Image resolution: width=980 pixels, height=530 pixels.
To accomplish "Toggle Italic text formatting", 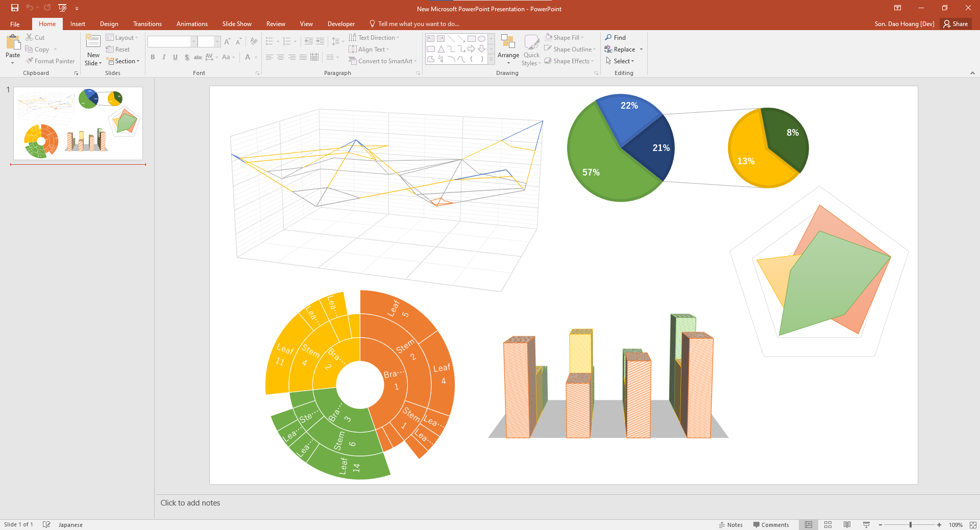I will click(x=164, y=57).
